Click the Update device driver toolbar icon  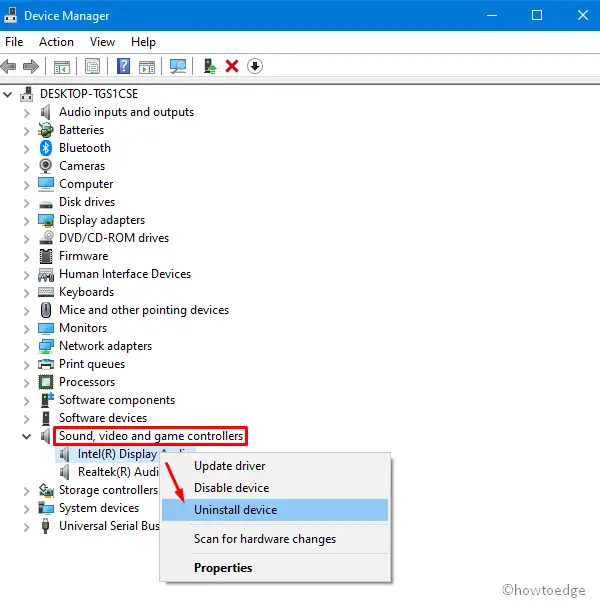[x=210, y=67]
